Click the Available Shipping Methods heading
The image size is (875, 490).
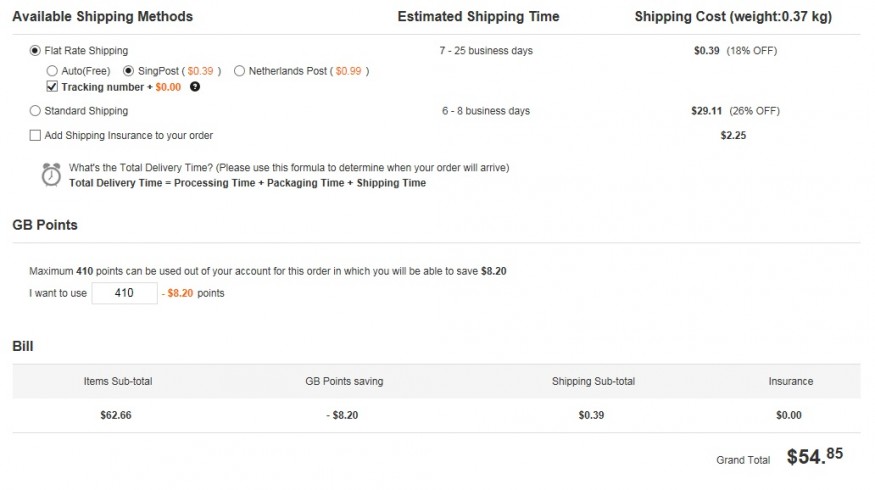(x=102, y=17)
